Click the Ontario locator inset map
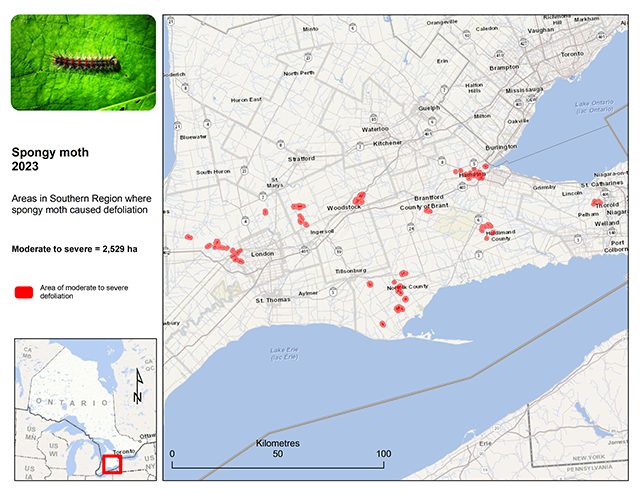Image resolution: width=640 pixels, height=495 pixels. tap(85, 409)
